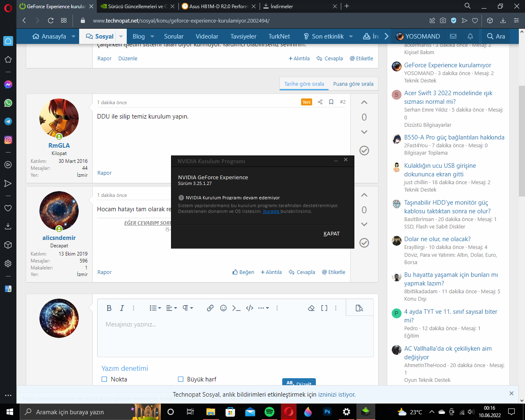Screen dimensions: 525x420
Task: Toggle bold formatting in the editor
Action: [x=109, y=308]
